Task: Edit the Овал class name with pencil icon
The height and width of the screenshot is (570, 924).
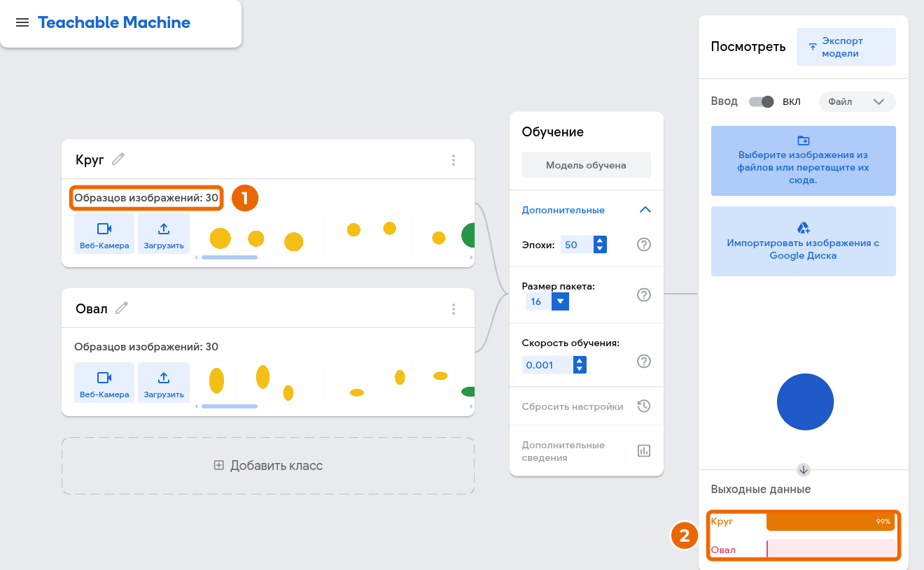Action: (x=122, y=308)
